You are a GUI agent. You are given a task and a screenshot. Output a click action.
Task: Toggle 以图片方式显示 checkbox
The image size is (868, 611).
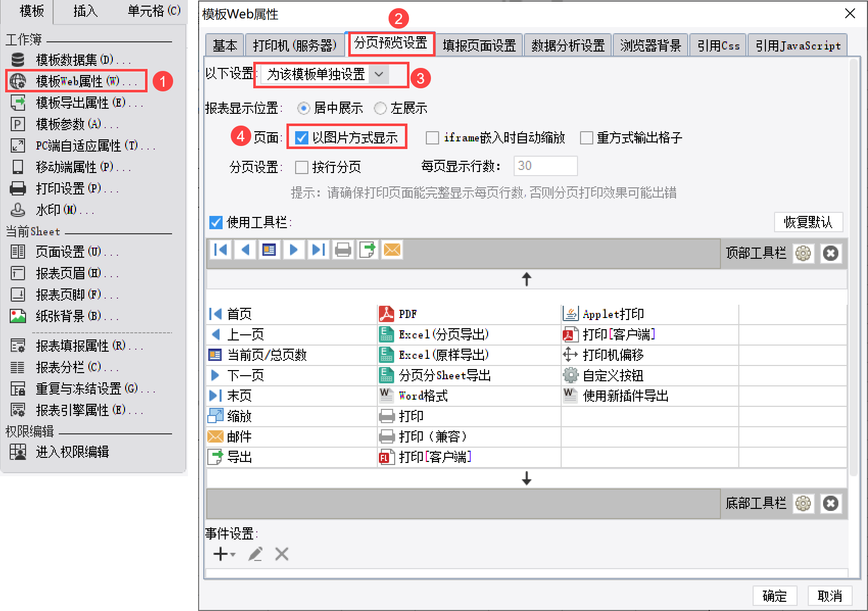[302, 137]
